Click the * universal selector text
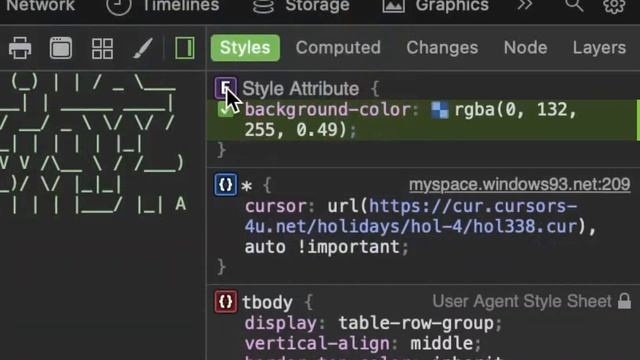This screenshot has width=640, height=360. [x=247, y=186]
